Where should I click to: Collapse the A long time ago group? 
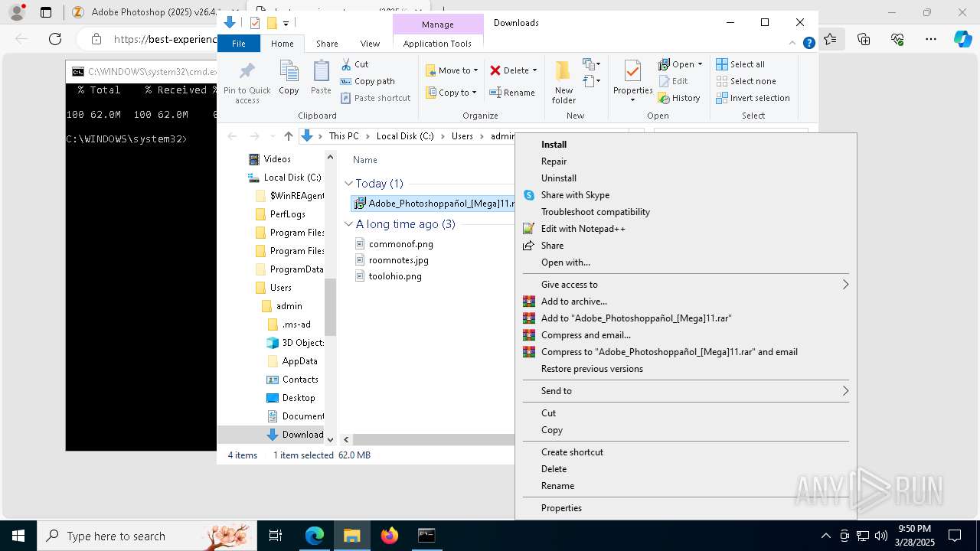348,224
